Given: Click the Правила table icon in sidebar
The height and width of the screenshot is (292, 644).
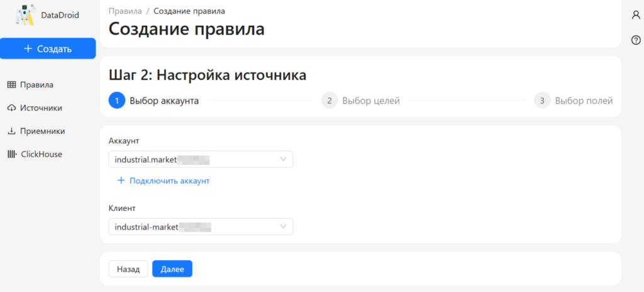Looking at the screenshot, I should point(11,85).
